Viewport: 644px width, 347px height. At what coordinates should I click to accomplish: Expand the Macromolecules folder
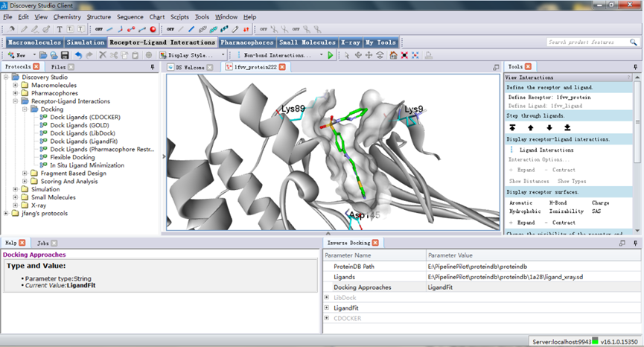tap(15, 85)
